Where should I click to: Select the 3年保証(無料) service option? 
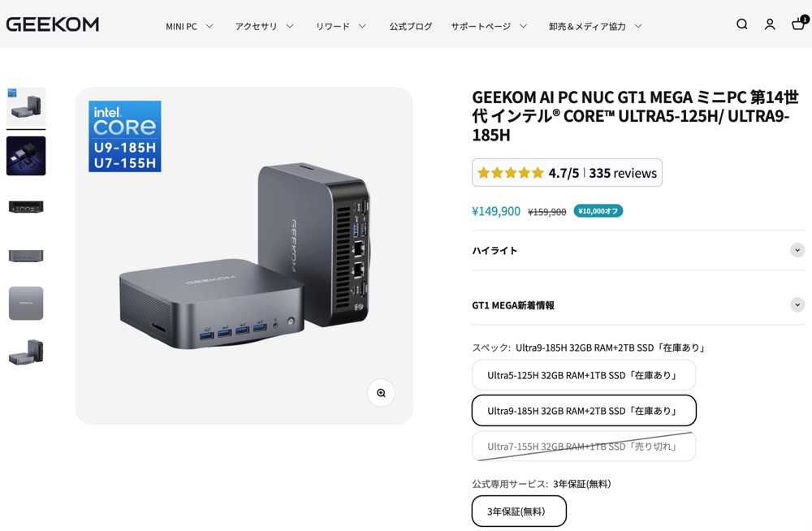pos(518,512)
